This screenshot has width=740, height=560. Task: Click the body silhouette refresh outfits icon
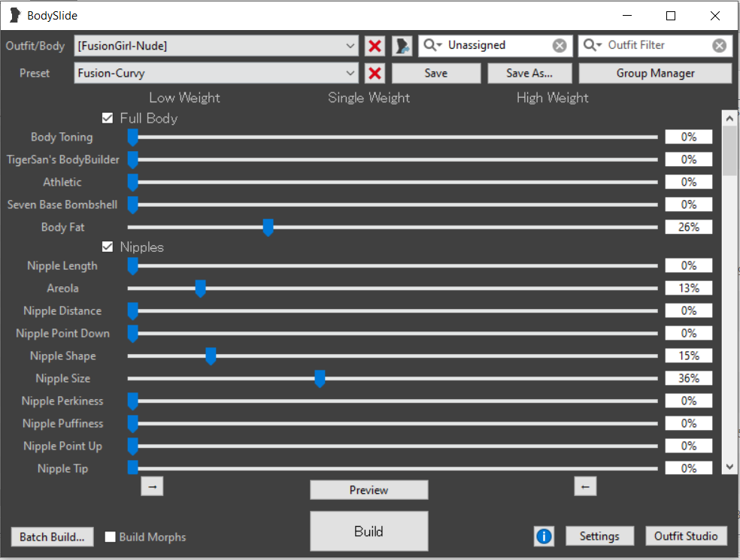pos(402,46)
